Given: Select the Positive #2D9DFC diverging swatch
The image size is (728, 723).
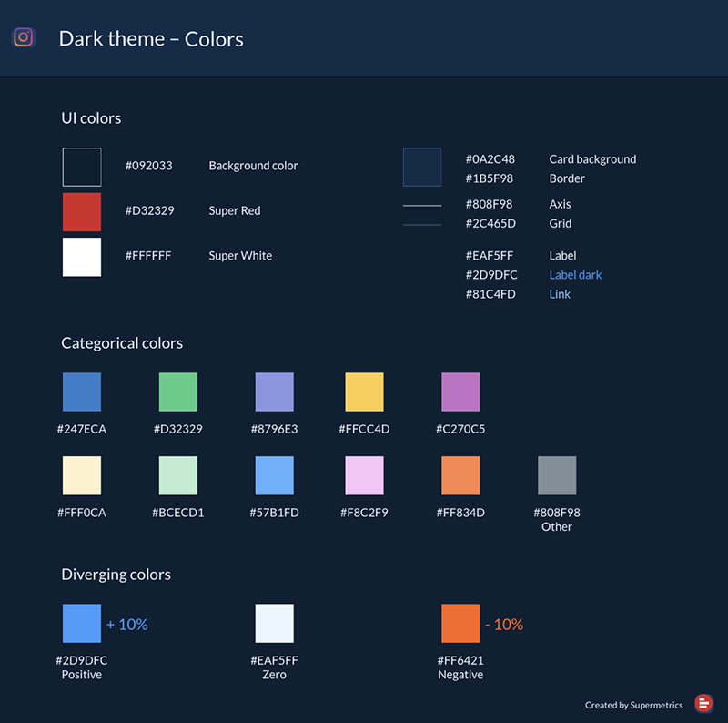Looking at the screenshot, I should tap(82, 623).
